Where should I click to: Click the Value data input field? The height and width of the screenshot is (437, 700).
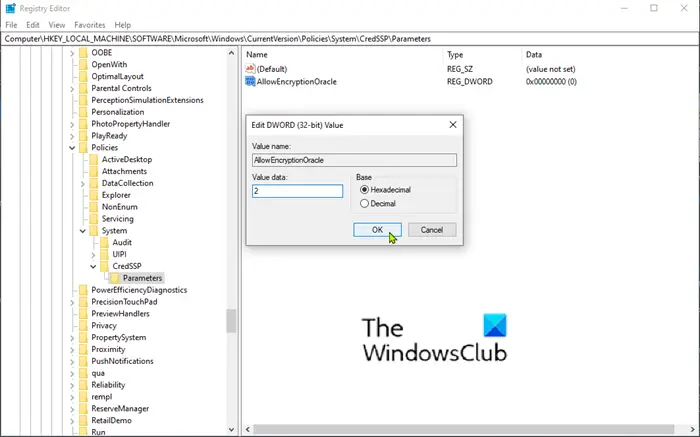pyautogui.click(x=297, y=191)
